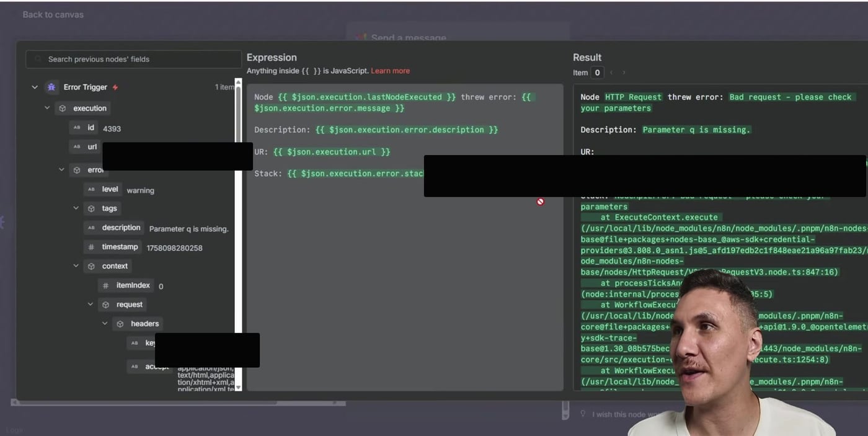Click the AB type icon for accept

pos(135,367)
